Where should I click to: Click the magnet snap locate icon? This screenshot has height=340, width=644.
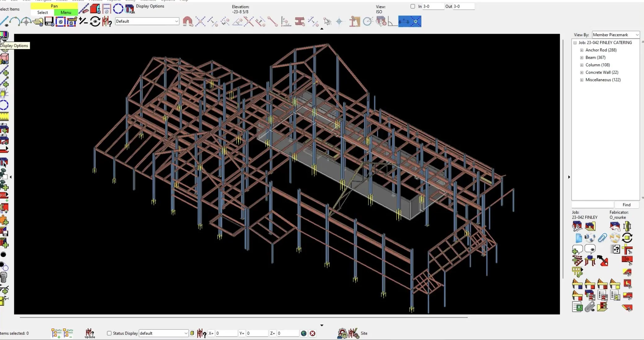(188, 21)
